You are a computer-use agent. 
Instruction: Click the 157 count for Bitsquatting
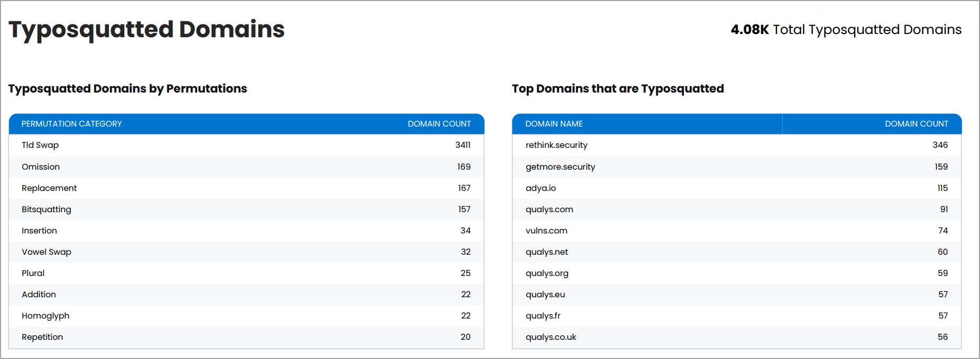464,210
